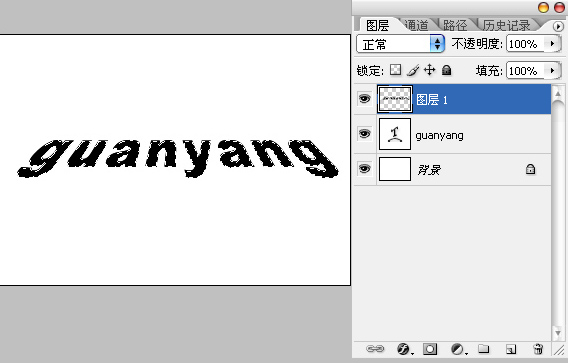Lock all padlock icon
This screenshot has height=363, width=568.
tap(447, 70)
